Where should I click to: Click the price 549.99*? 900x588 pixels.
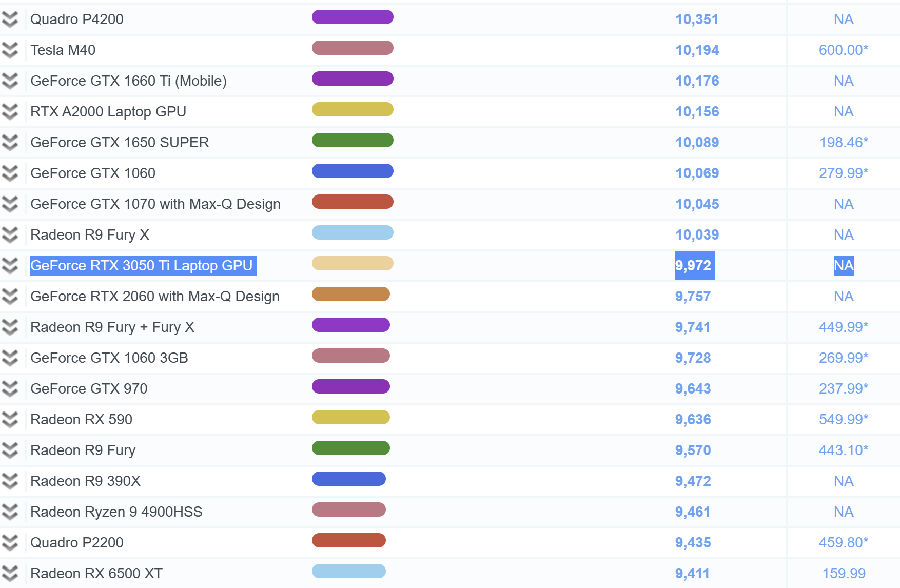pos(844,419)
